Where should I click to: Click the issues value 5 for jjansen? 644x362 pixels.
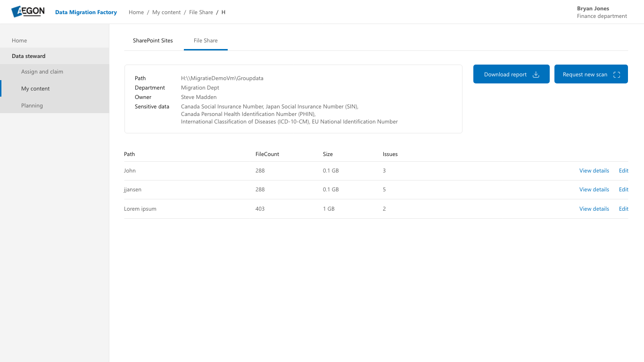click(384, 189)
